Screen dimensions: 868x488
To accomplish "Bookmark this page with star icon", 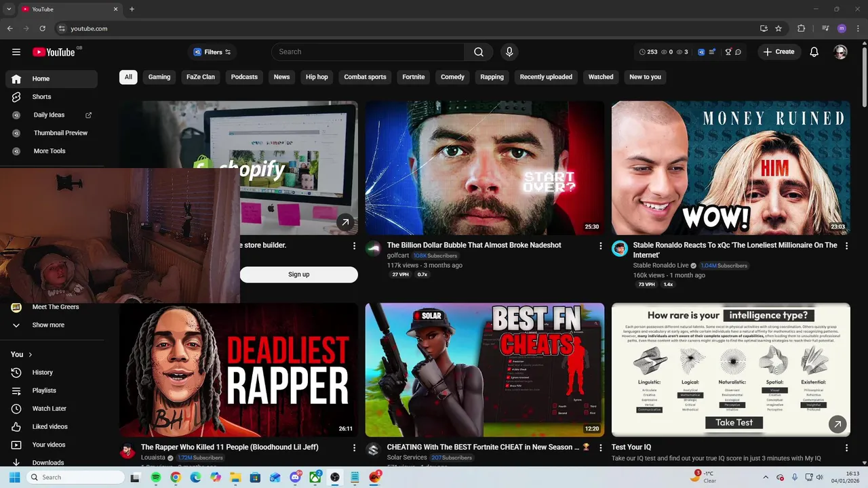I will [x=778, y=28].
